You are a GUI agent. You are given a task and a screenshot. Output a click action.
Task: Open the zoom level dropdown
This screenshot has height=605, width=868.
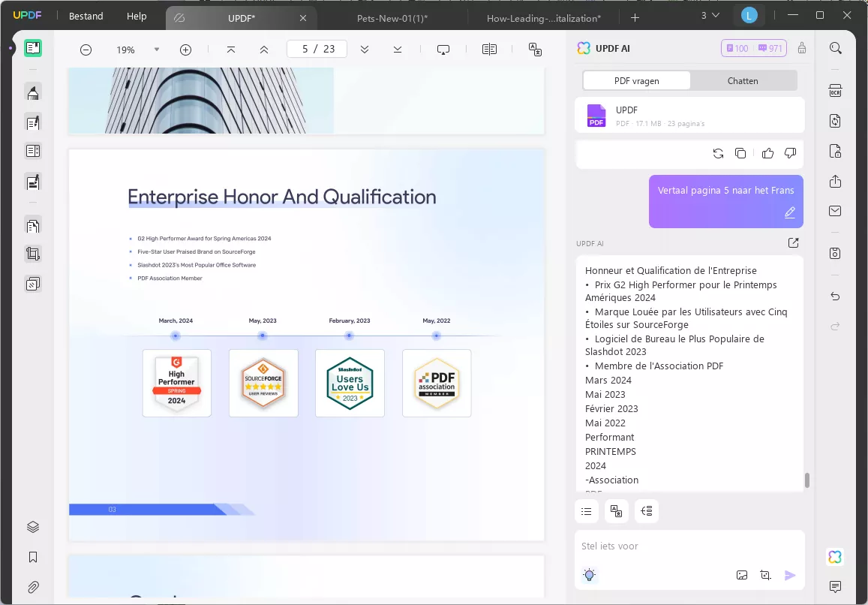point(157,50)
